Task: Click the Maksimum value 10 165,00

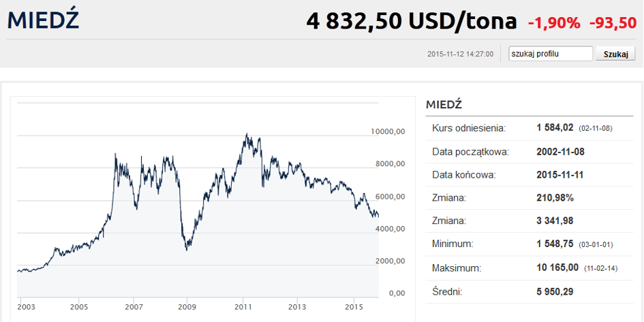Action: click(557, 268)
